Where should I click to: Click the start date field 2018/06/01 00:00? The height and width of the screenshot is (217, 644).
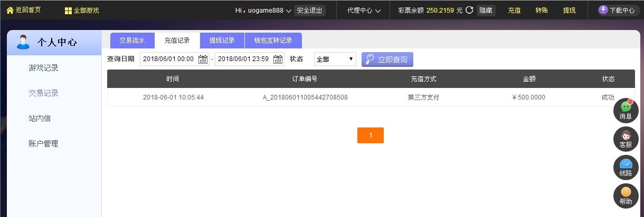click(x=175, y=59)
